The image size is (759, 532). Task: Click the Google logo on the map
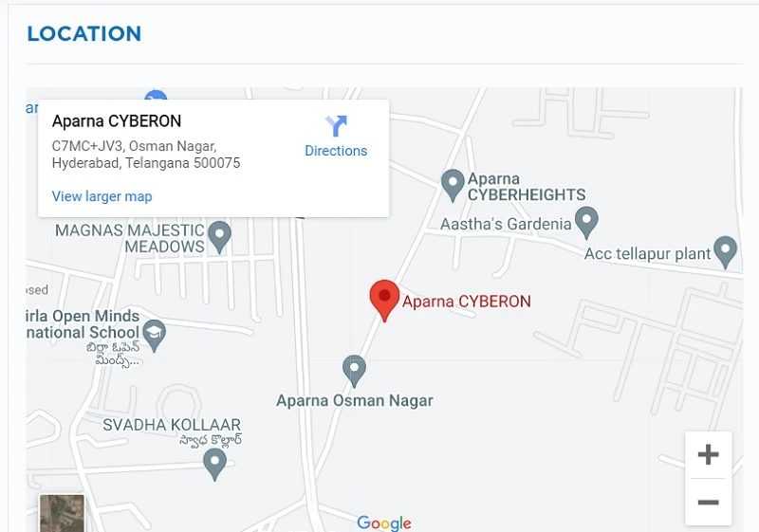(384, 523)
